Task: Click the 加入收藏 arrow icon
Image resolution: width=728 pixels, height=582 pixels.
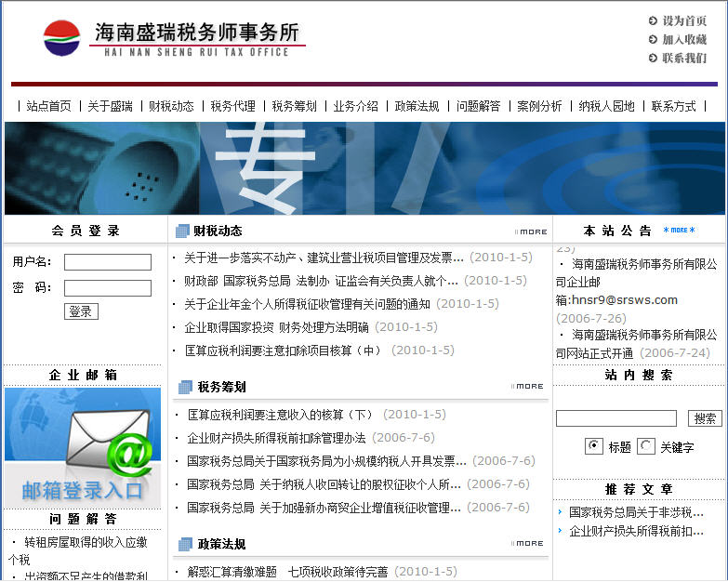Action: pos(653,39)
